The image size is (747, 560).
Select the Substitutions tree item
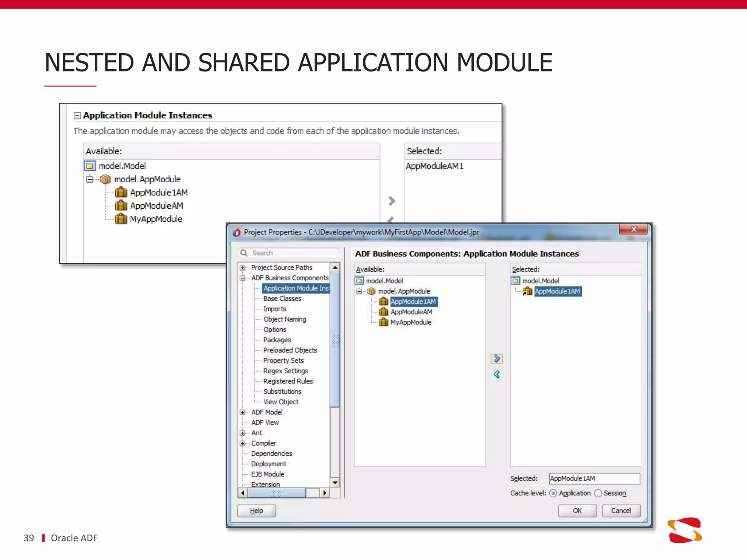(282, 392)
